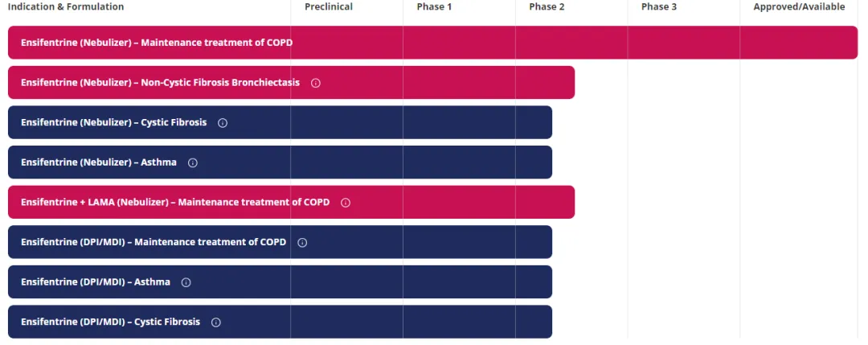Select the Phase 1 column header

click(x=434, y=7)
